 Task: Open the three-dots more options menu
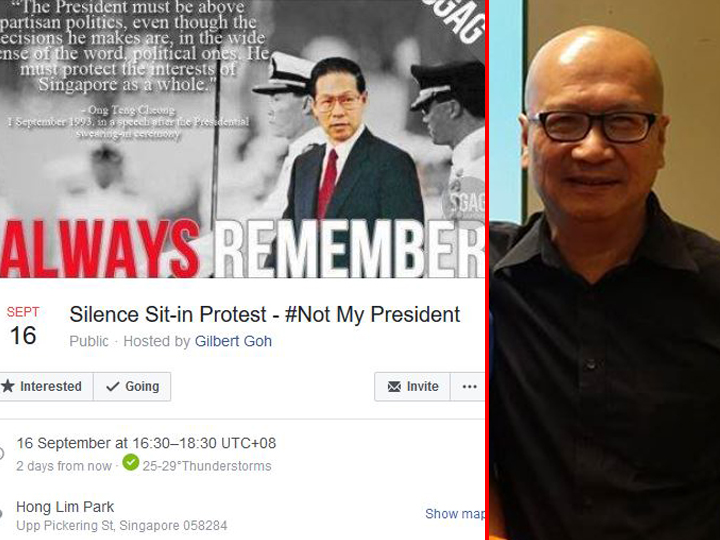(468, 387)
